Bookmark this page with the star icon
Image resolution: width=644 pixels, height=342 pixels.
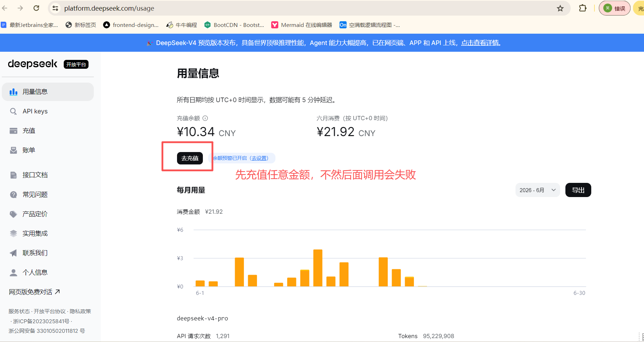click(x=560, y=8)
